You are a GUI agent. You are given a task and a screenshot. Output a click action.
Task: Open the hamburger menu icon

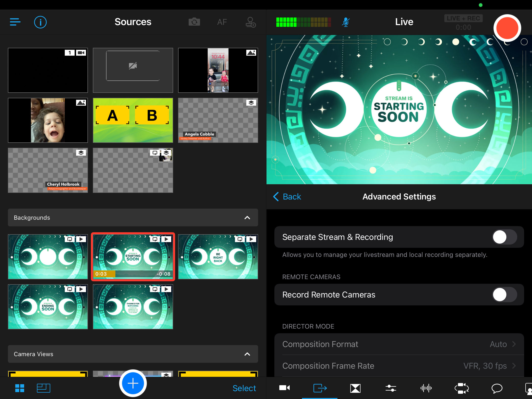[15, 22]
